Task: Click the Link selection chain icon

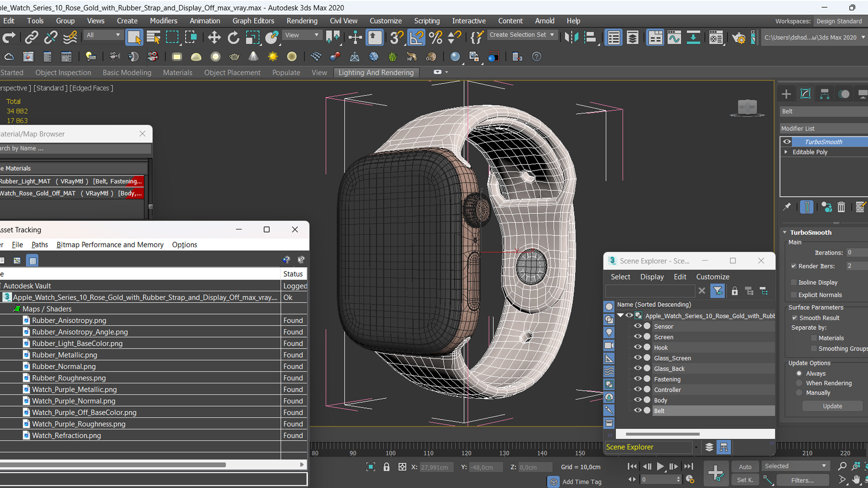Action: point(31,38)
